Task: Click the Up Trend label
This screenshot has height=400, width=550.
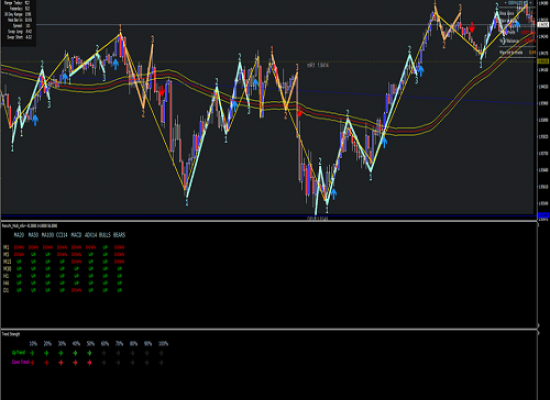Action: click(18, 353)
